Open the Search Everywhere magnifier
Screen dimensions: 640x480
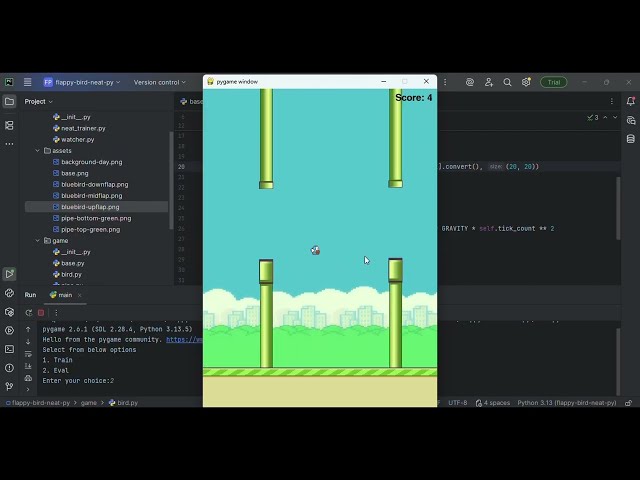pyautogui.click(x=507, y=82)
